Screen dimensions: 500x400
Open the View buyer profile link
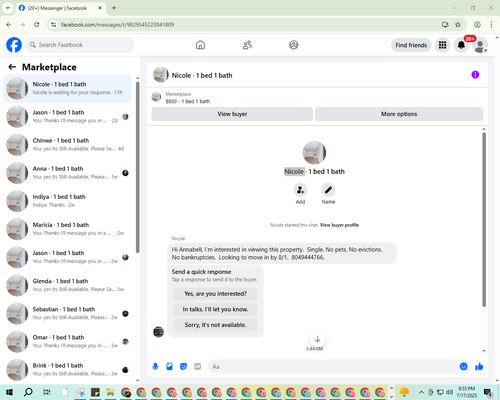point(339,225)
